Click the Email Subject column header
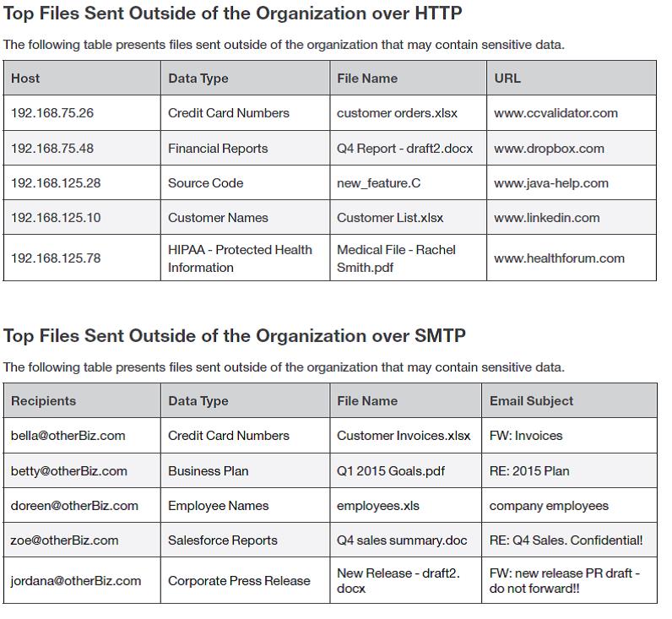Screen dimensions: 672x619 pos(531,401)
